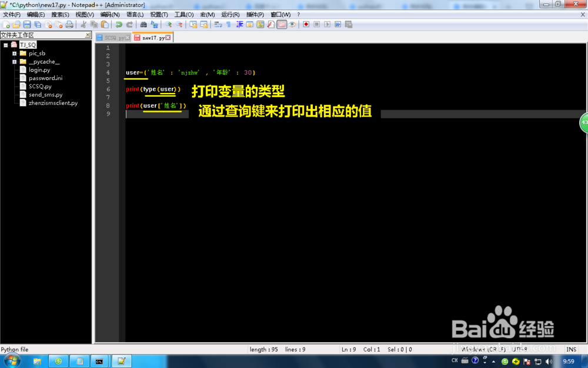Click the Undo arrow icon
588x368 pixels.
click(119, 24)
